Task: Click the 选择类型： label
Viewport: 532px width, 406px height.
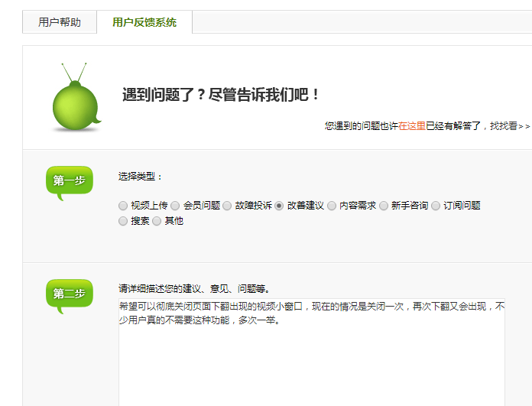Action: pyautogui.click(x=141, y=177)
